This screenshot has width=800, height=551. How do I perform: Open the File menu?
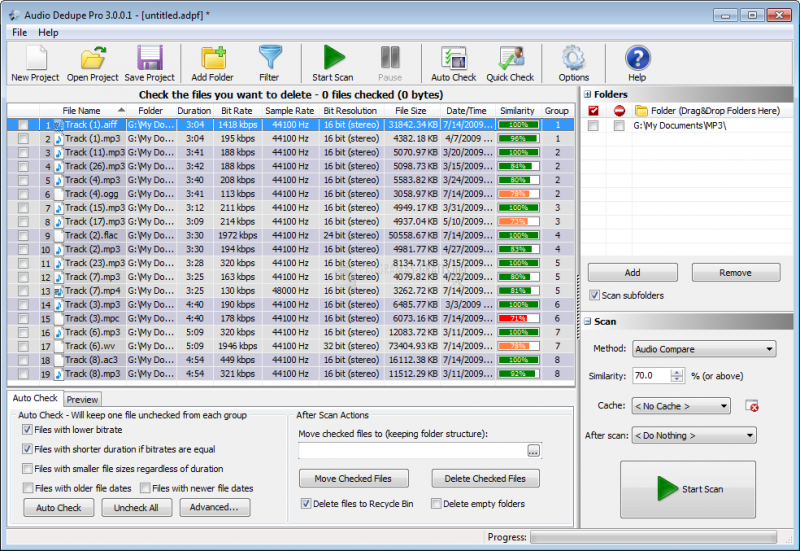[x=19, y=33]
